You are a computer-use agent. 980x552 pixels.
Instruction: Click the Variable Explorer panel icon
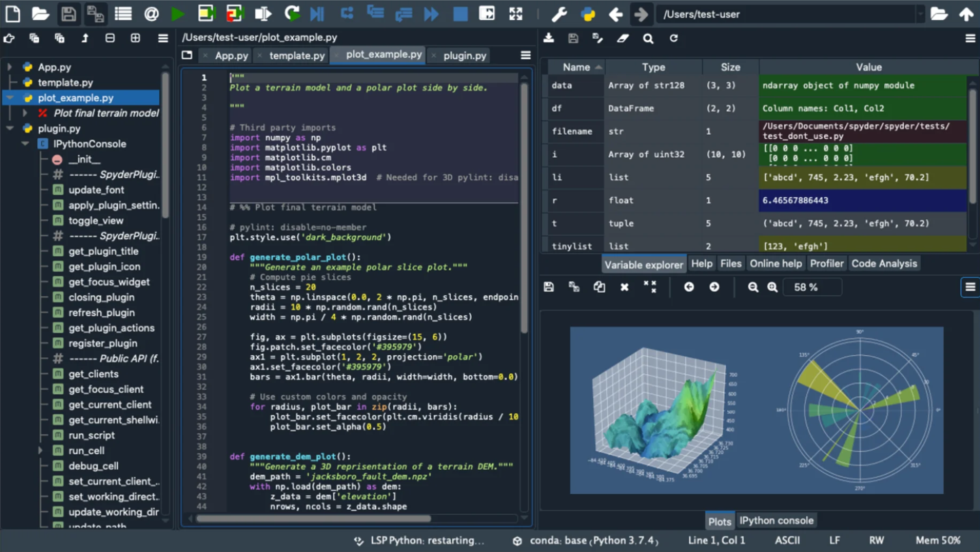(x=643, y=263)
